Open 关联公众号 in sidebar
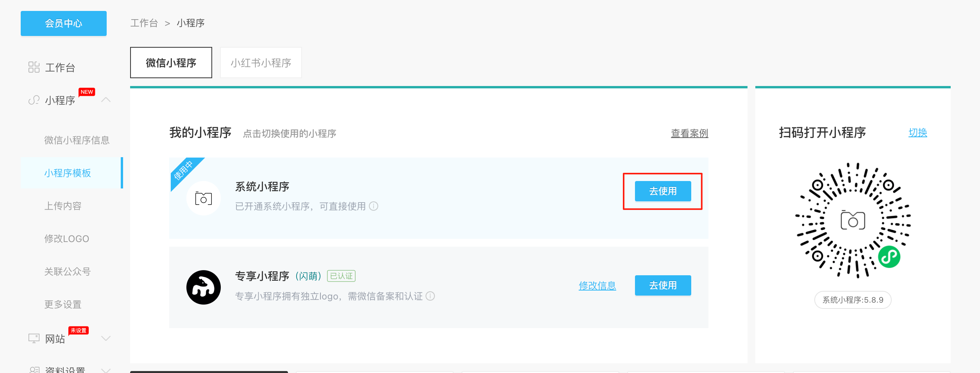Image resolution: width=980 pixels, height=373 pixels. pos(68,271)
